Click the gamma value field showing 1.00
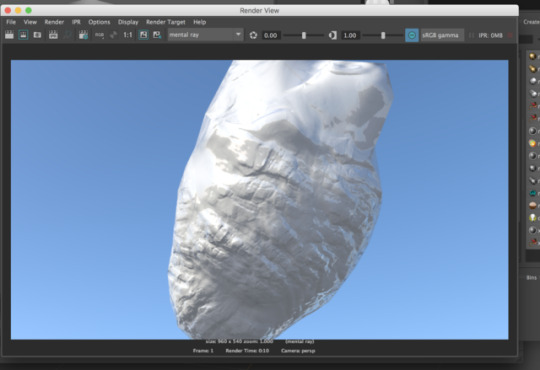This screenshot has width=540, height=370. pyautogui.click(x=350, y=35)
